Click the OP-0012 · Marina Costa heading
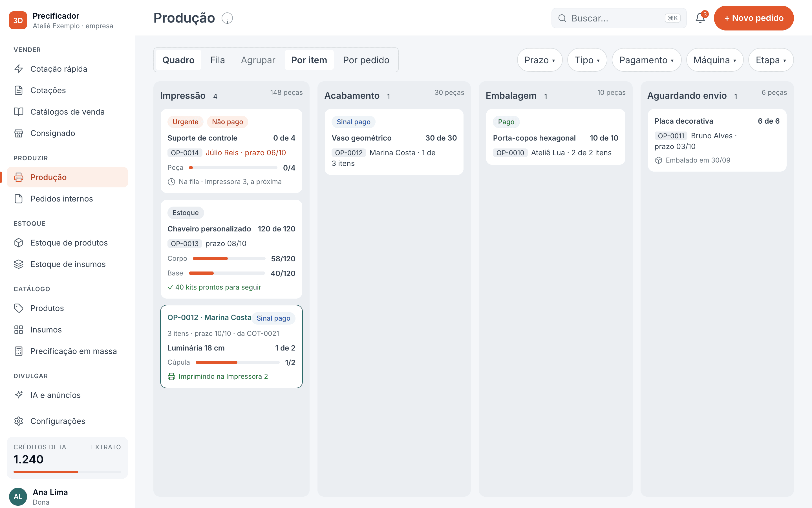Image resolution: width=812 pixels, height=508 pixels. pos(209,318)
